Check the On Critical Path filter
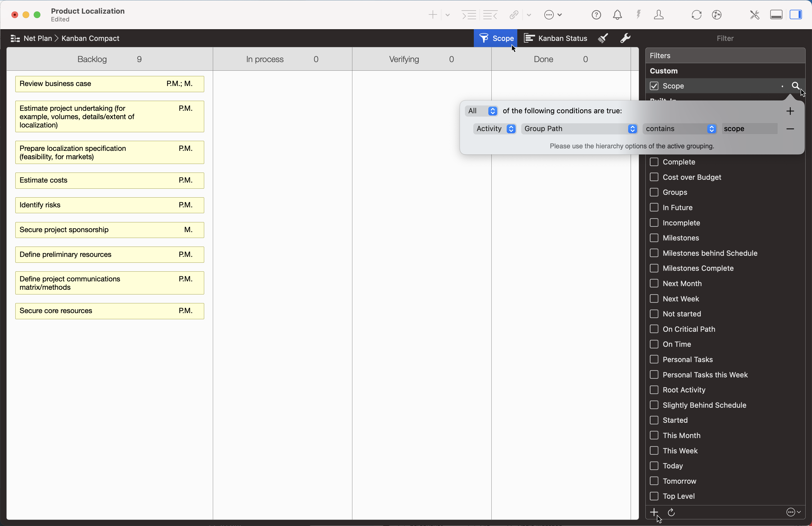 (x=654, y=329)
